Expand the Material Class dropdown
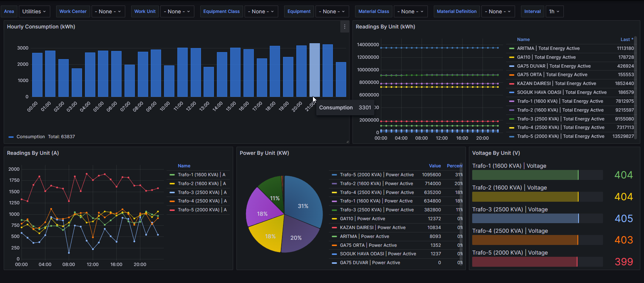This screenshot has width=644, height=283. [x=410, y=11]
